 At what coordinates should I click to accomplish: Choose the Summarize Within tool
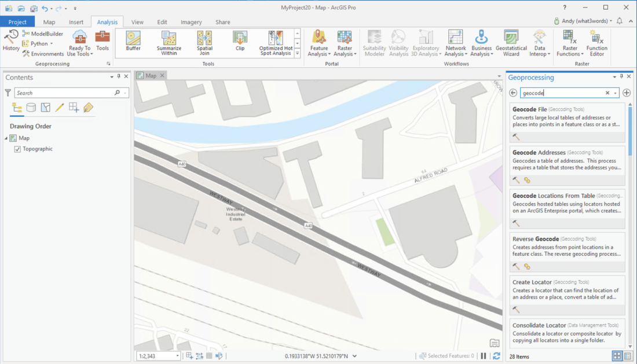pyautogui.click(x=169, y=43)
